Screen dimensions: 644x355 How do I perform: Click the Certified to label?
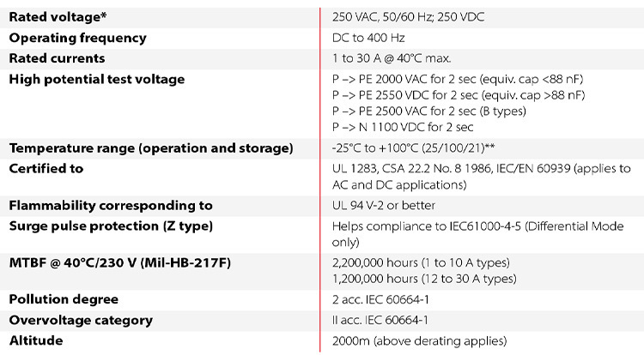[46, 169]
